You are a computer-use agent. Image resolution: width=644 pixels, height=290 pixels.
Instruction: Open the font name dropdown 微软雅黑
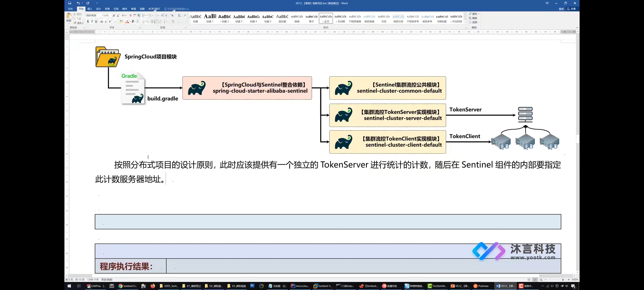[x=103, y=16]
